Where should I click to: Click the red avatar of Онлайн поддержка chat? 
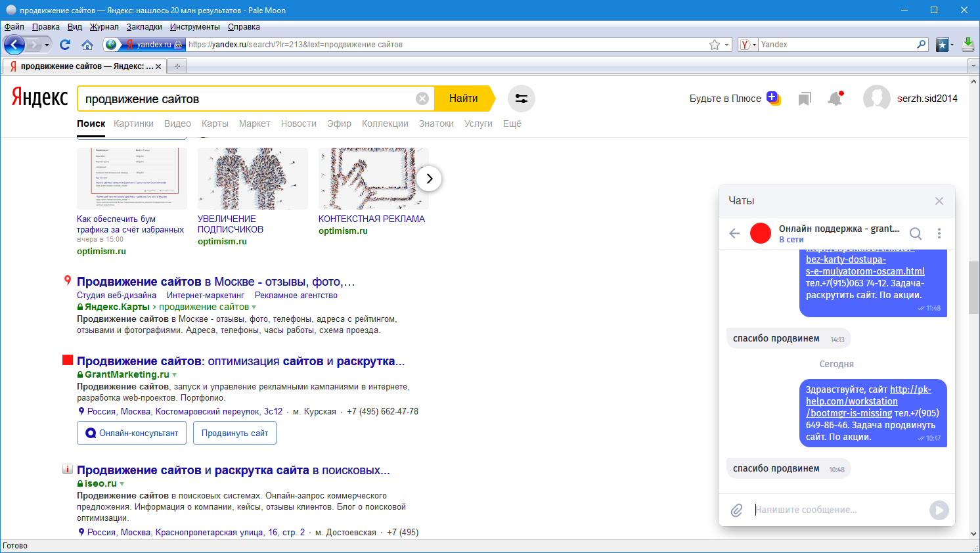click(761, 233)
